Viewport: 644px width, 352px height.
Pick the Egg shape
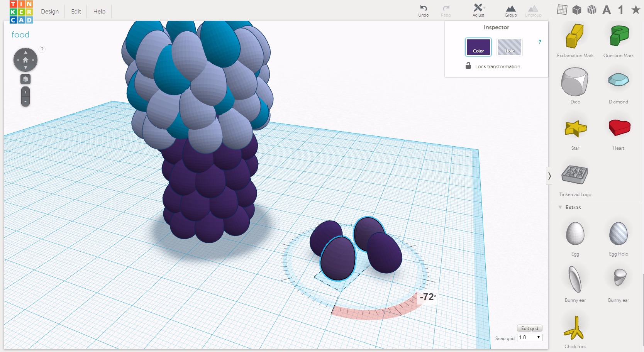(x=575, y=234)
